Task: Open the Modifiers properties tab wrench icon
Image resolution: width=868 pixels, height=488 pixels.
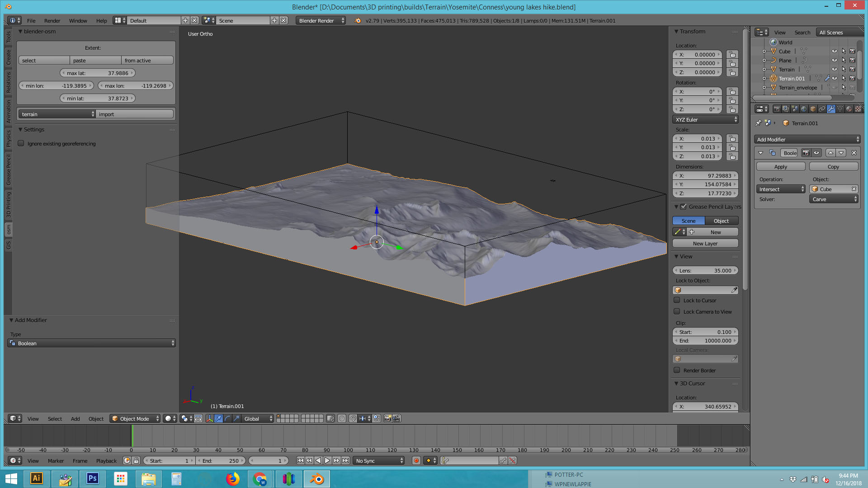Action: [831, 109]
